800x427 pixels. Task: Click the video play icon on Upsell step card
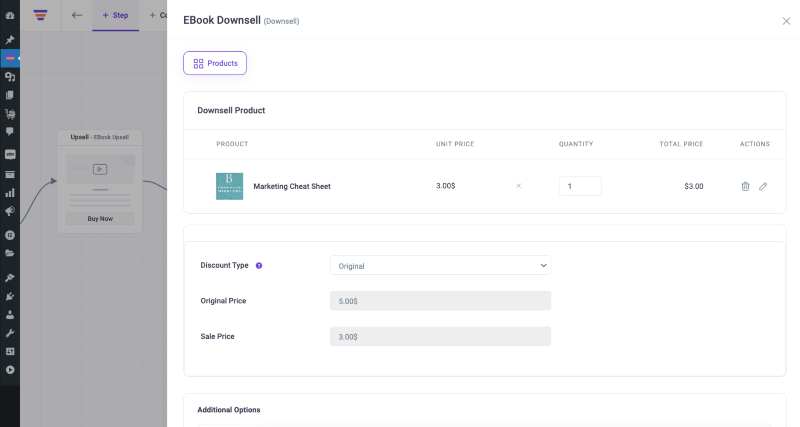click(x=100, y=169)
